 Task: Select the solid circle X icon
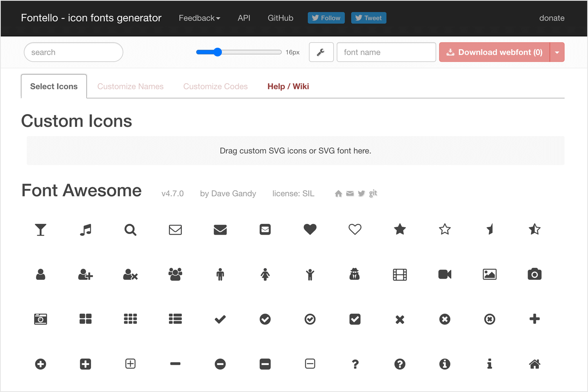[x=445, y=319]
